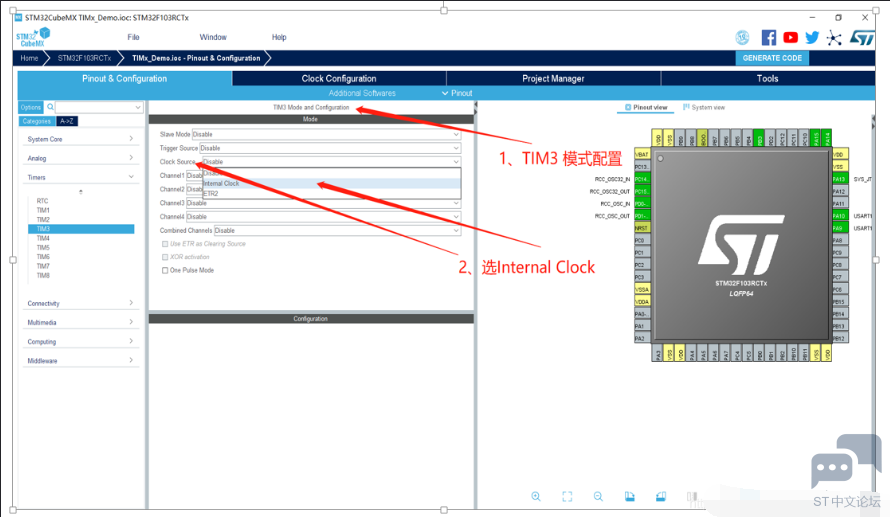Open Additional Softwares link

(362, 93)
